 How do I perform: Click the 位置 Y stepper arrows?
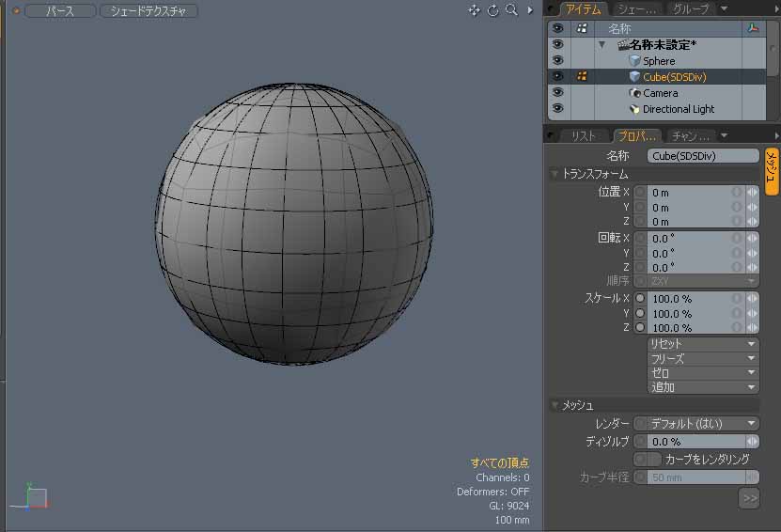pyautogui.click(x=752, y=207)
